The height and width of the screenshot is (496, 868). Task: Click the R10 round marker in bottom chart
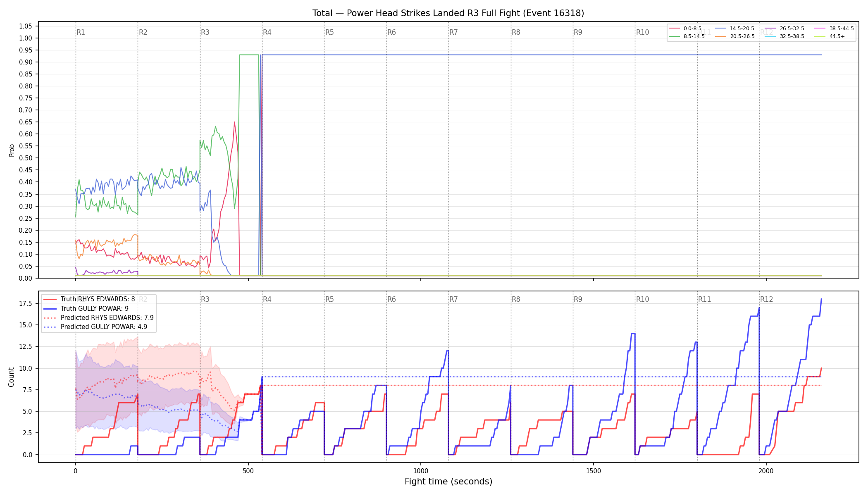(642, 299)
